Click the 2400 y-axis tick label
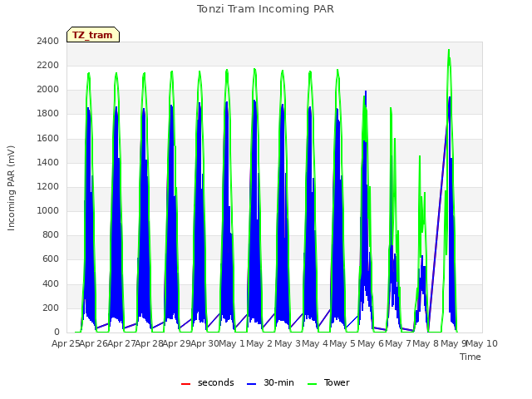532x399 pixels. [48, 41]
